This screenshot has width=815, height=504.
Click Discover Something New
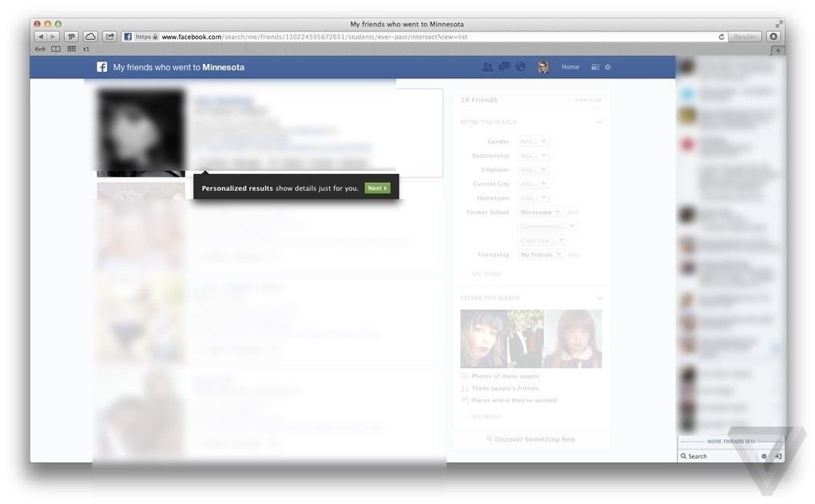pos(531,439)
